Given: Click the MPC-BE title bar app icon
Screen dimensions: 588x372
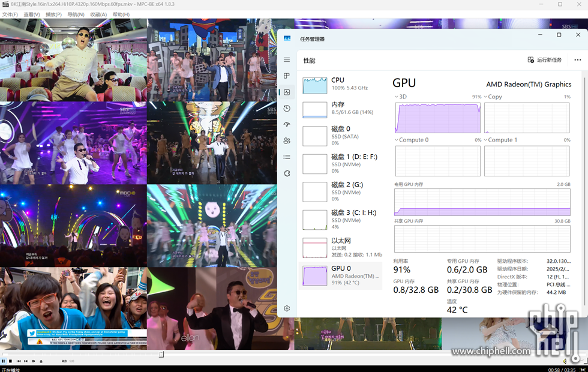Looking at the screenshot, I should click(5, 4).
